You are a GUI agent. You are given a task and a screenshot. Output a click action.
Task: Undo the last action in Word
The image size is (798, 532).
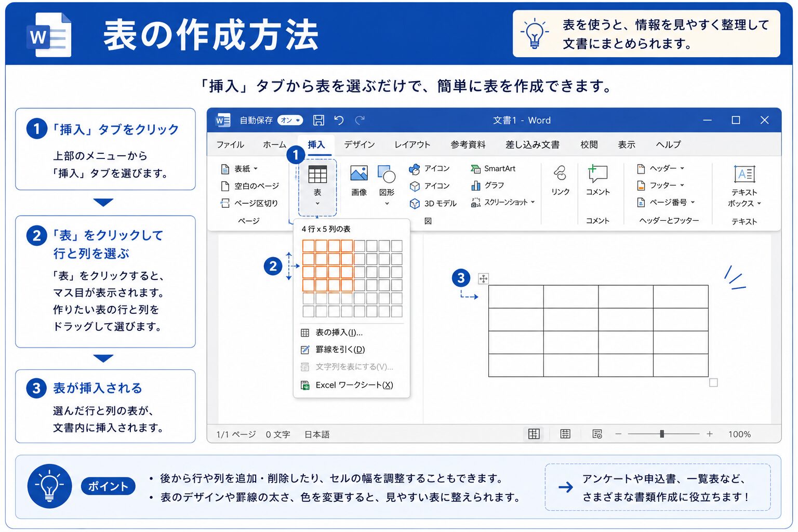tap(339, 120)
